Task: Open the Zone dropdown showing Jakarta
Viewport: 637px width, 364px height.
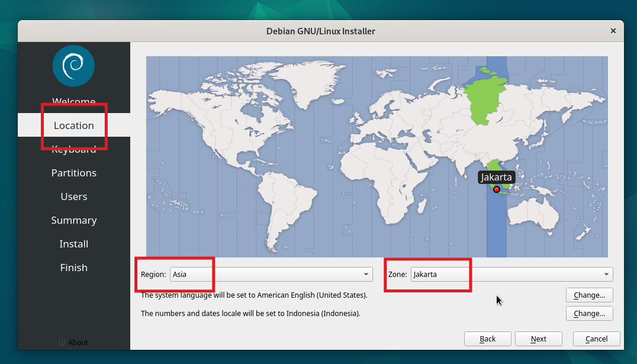Action: (x=511, y=274)
